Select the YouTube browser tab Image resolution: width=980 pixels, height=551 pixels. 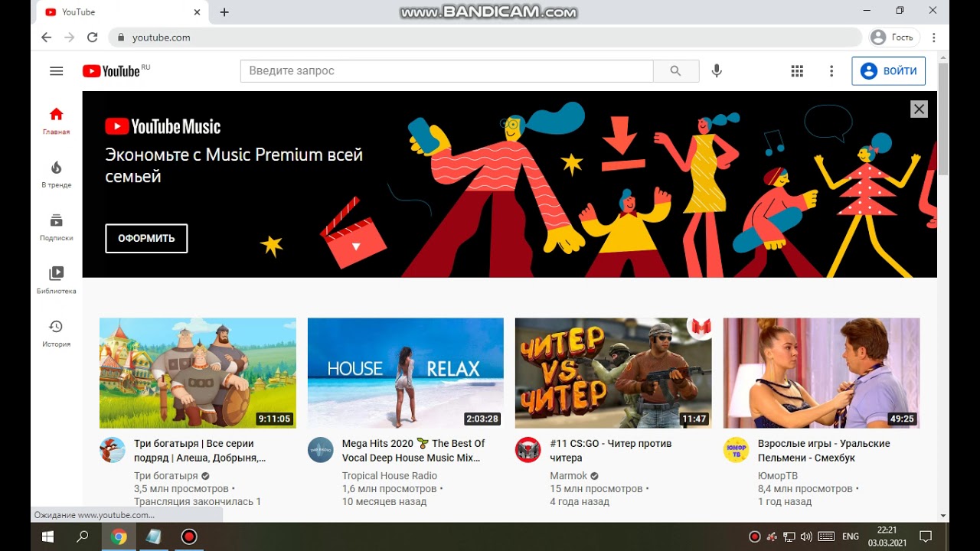click(x=122, y=12)
